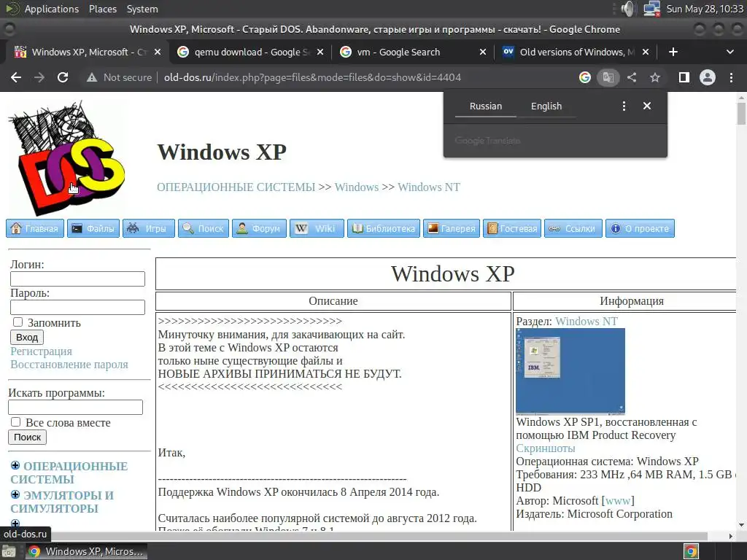Open the tab search dropdown chevron

point(729,52)
